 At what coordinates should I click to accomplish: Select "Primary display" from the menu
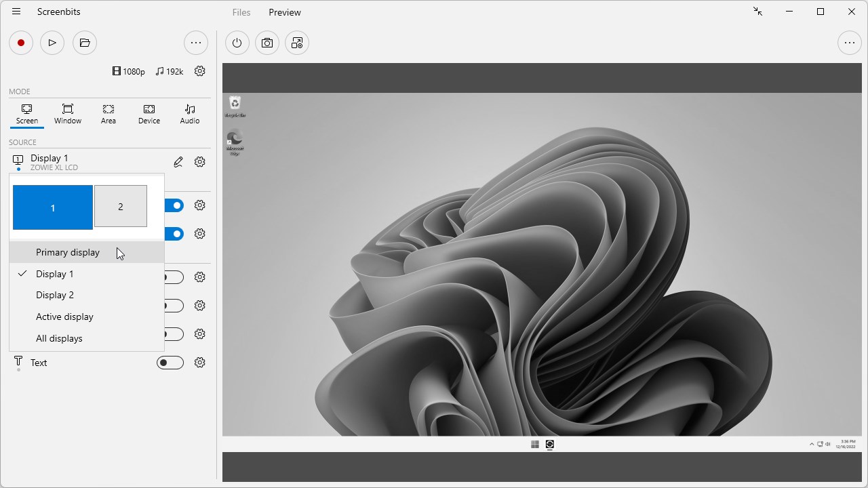click(68, 251)
